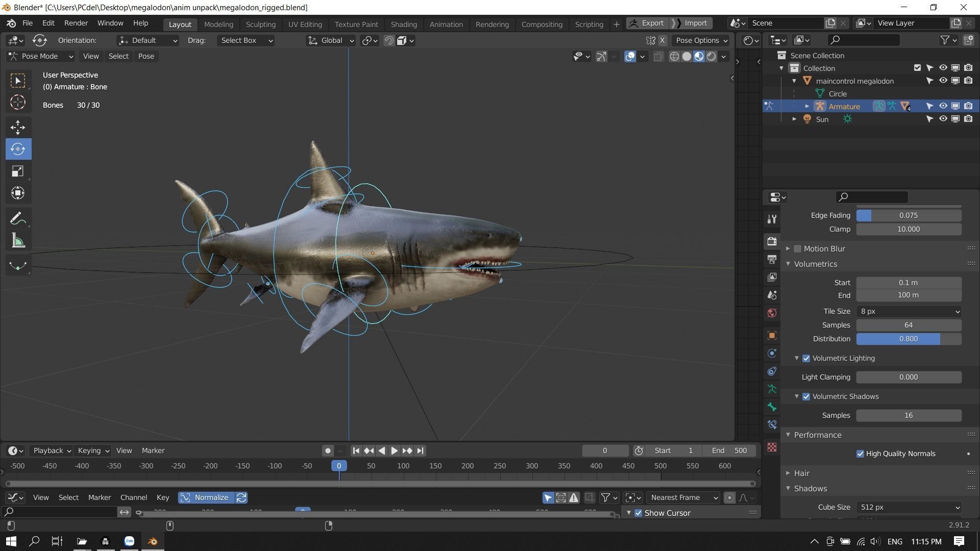Select the Rotate tool

(18, 149)
